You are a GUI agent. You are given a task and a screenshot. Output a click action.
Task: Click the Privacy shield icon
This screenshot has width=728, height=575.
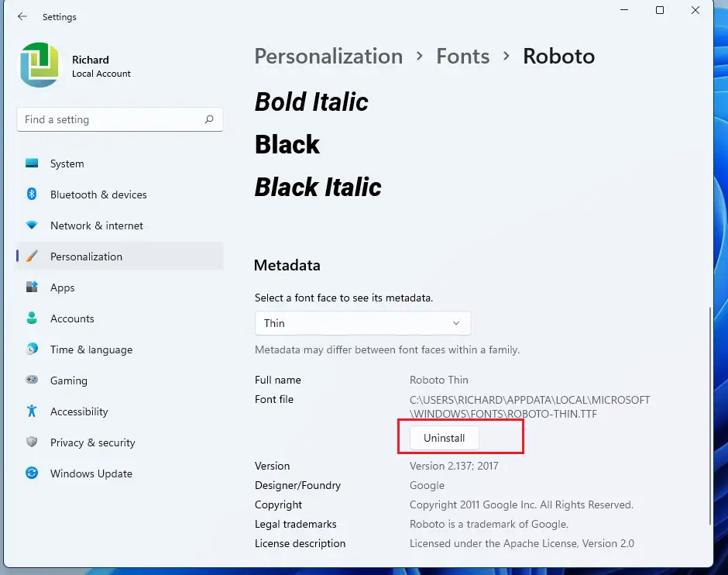32,442
